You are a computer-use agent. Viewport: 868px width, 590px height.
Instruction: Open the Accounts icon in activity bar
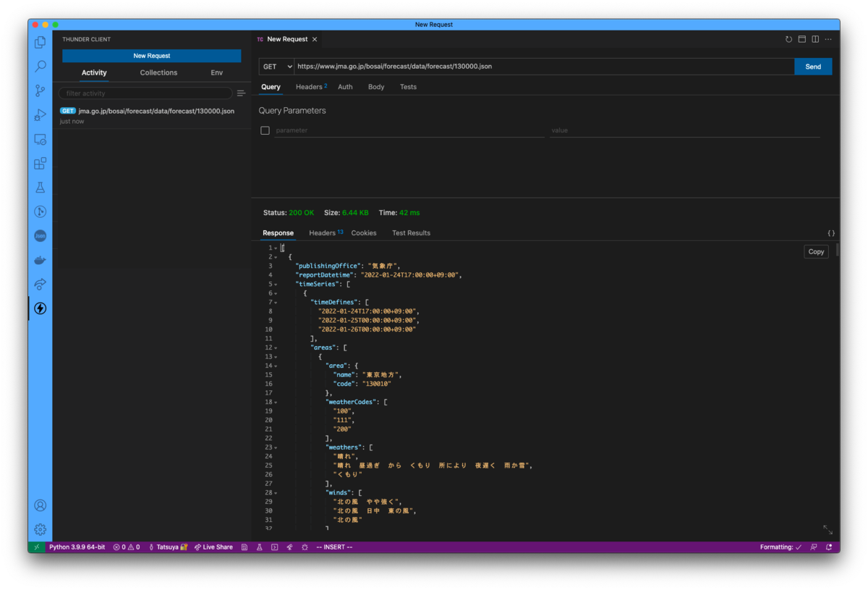(41, 505)
